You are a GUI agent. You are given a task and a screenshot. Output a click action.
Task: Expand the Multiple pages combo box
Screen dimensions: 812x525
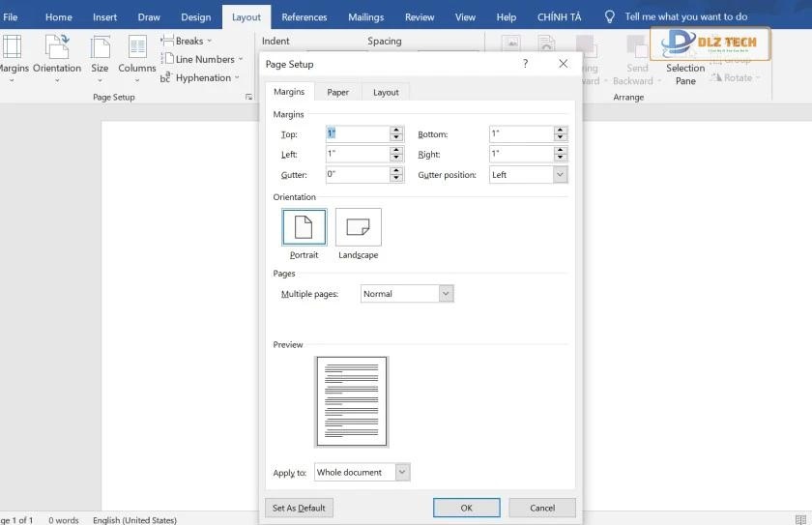[x=446, y=294]
